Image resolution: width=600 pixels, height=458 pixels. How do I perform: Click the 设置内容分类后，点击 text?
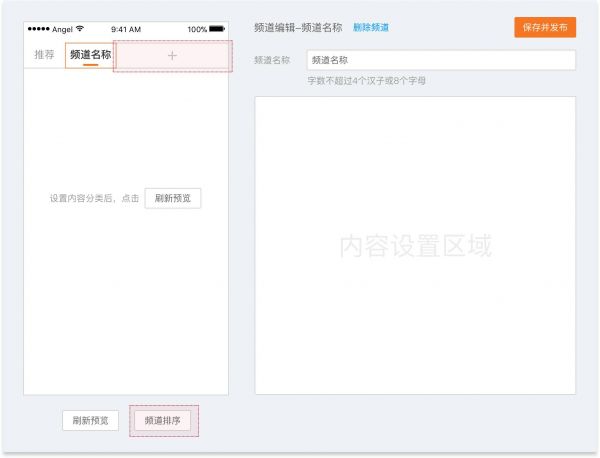click(94, 198)
